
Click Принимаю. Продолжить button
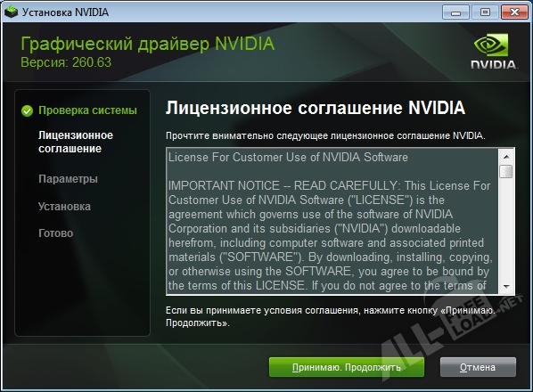pyautogui.click(x=347, y=367)
